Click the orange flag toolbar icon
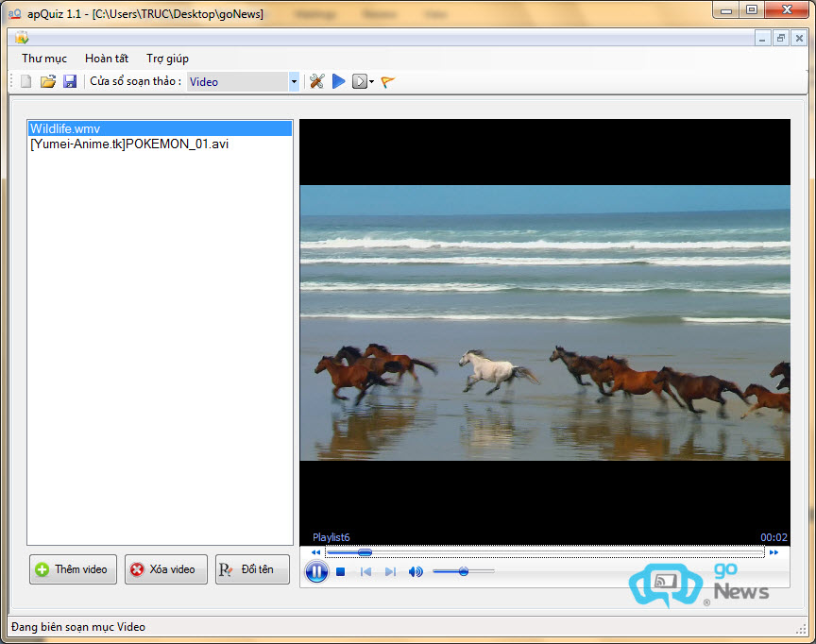 click(x=388, y=81)
